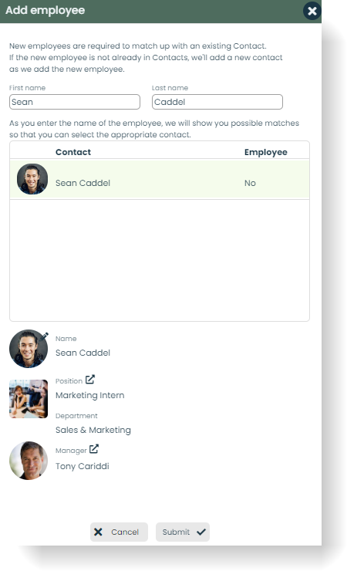The width and height of the screenshot is (364, 588).
Task: Click the X icon in Cancel button
Action: [98, 532]
